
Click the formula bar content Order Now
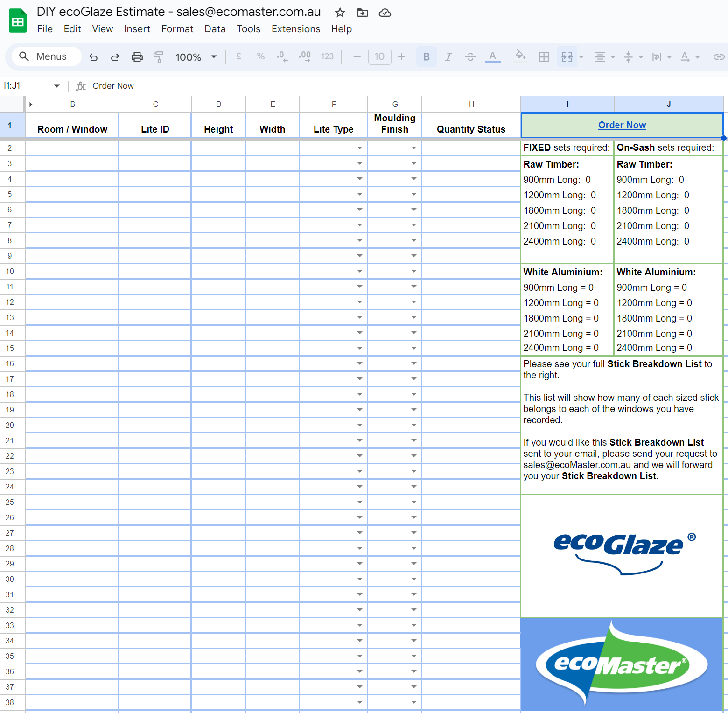coord(113,86)
